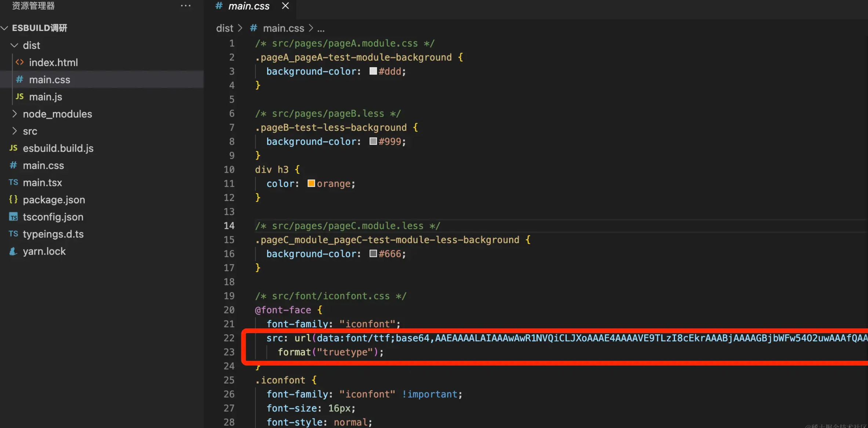
Task: Click the format("truetype") text
Action: pyautogui.click(x=328, y=352)
